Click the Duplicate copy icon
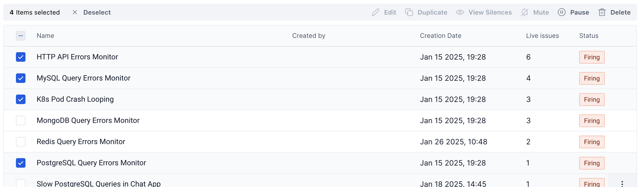Screen dimensions: 644x187 pos(409,12)
